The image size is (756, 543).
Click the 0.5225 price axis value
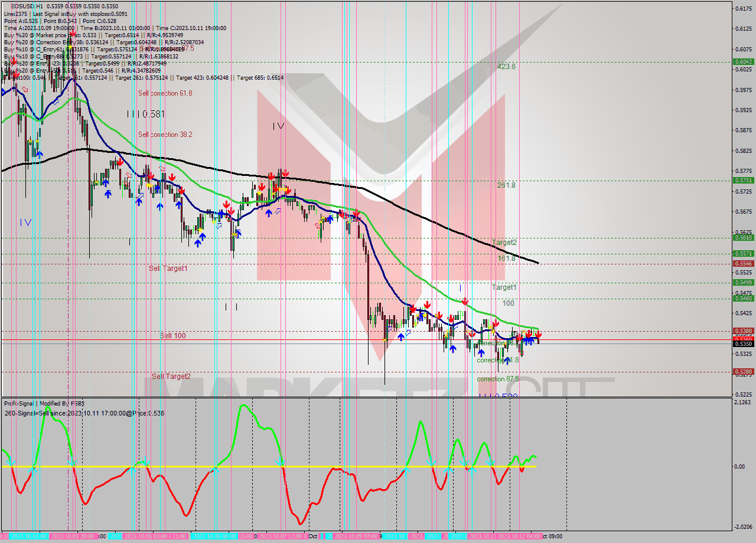point(744,395)
